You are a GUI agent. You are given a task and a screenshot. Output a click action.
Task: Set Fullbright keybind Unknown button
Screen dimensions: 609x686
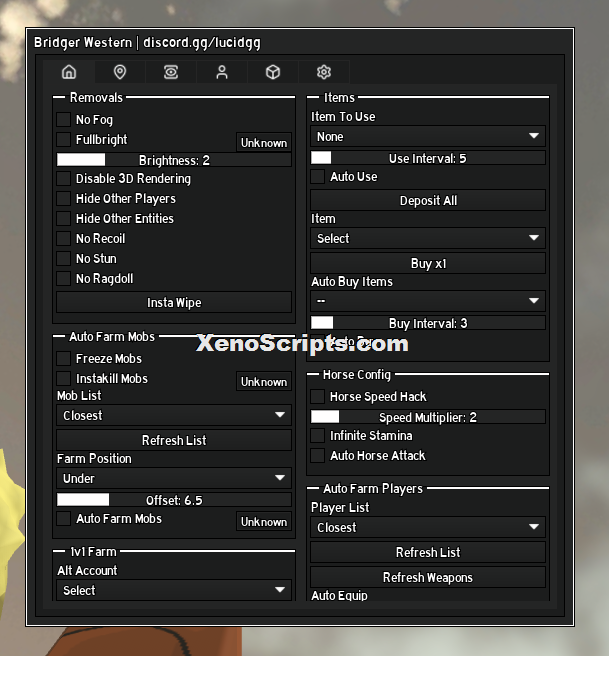click(264, 143)
